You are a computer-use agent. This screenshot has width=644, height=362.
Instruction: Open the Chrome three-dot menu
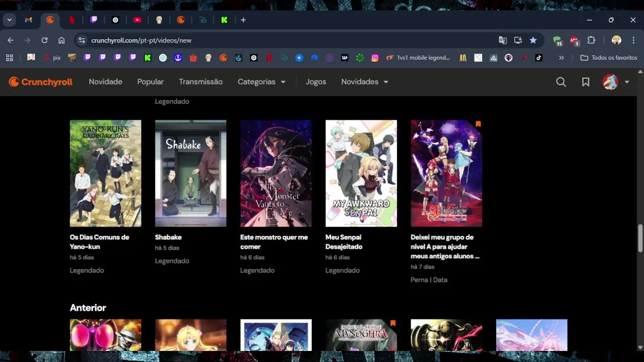(633, 40)
